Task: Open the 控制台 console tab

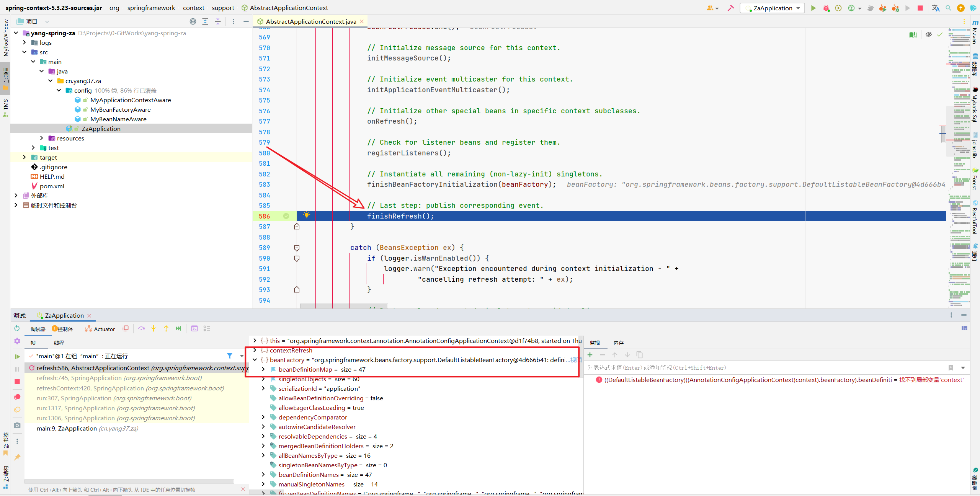Action: (x=62, y=329)
